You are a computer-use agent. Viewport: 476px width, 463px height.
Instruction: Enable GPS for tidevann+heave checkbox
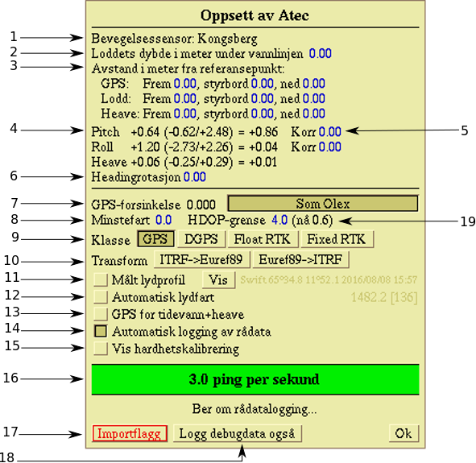click(x=101, y=314)
